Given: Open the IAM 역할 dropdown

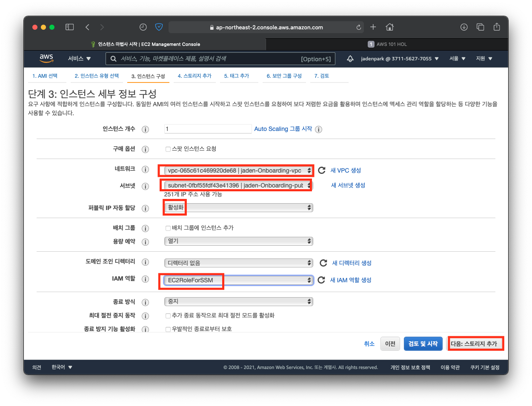Looking at the screenshot, I should pos(238,280).
